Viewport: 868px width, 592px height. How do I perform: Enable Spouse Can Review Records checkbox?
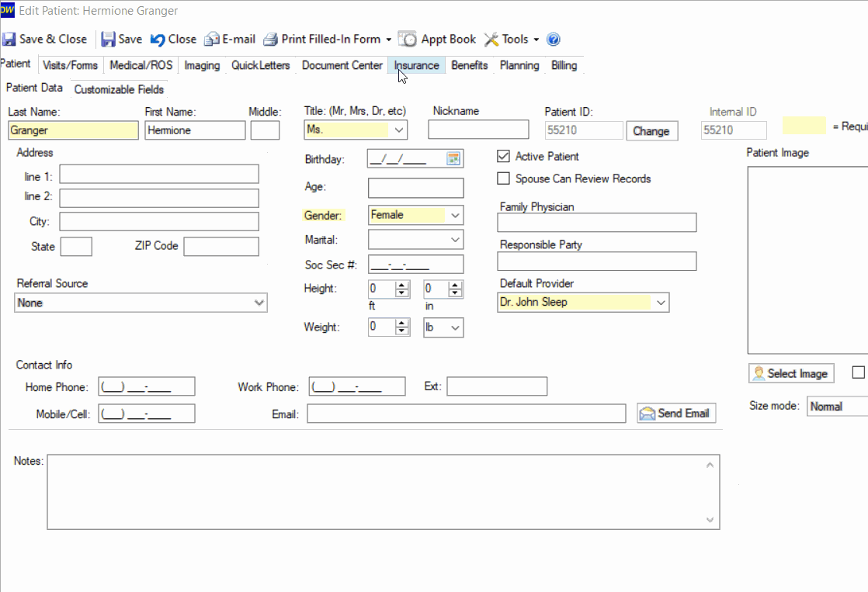[x=503, y=178]
